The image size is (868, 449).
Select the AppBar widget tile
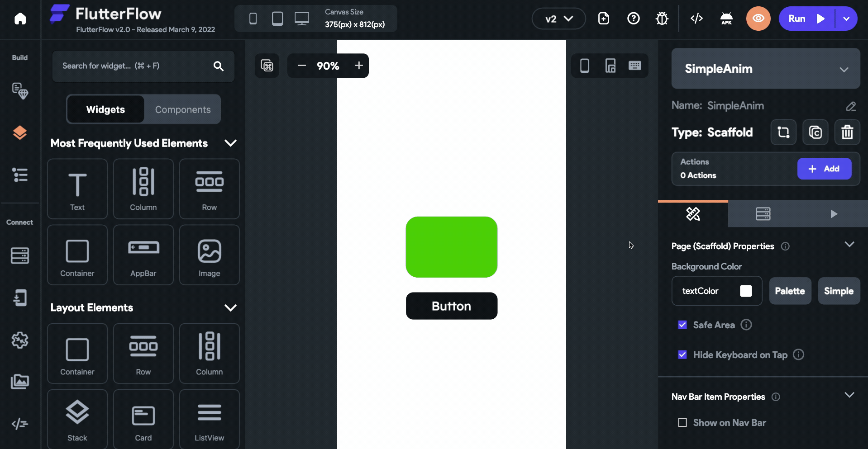[x=143, y=255]
